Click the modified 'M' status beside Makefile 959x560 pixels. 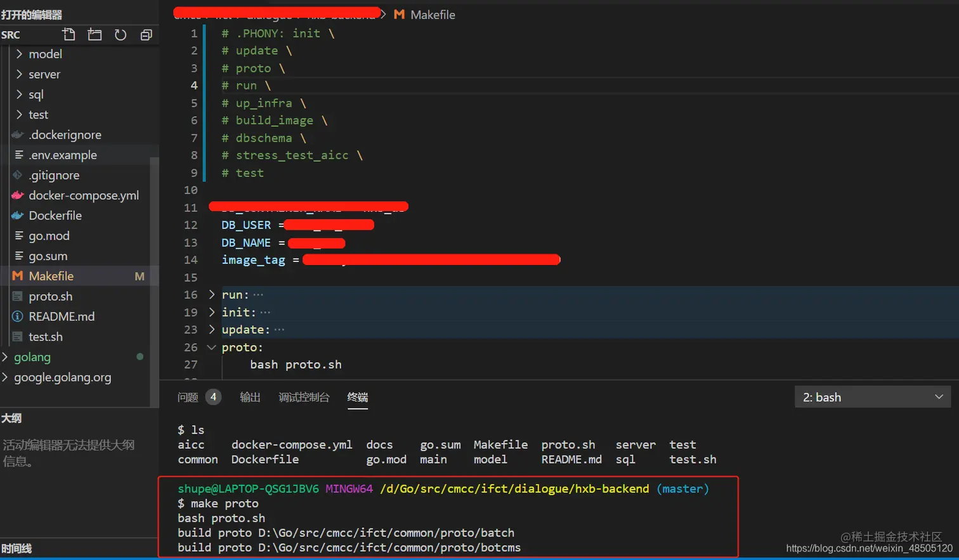coord(140,276)
